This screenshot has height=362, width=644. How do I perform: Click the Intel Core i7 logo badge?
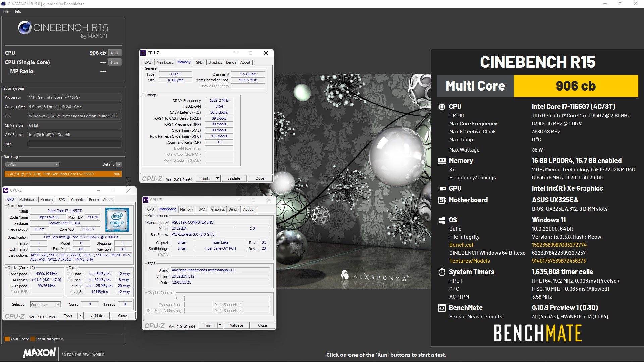tap(117, 220)
